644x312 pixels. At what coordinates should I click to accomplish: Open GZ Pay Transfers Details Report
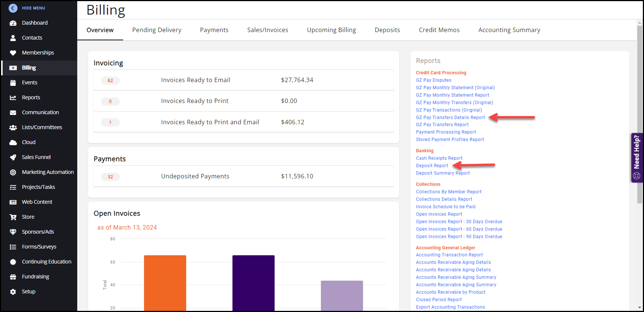pos(450,118)
